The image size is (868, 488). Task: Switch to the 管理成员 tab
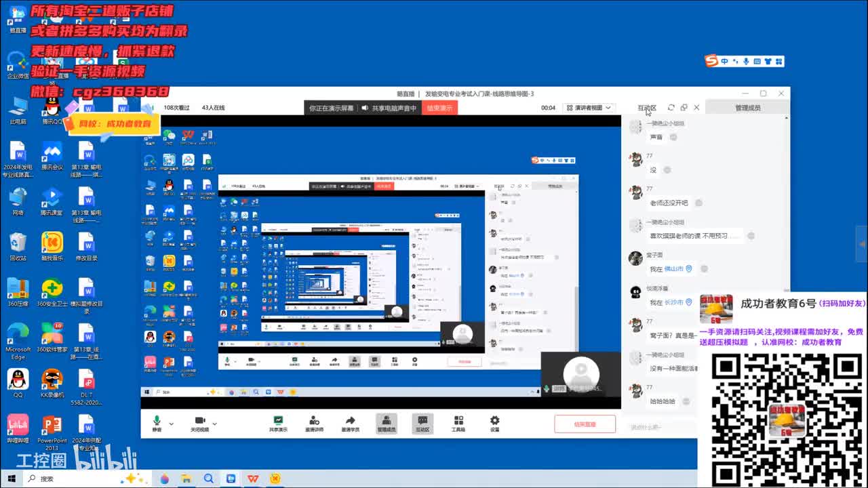point(748,108)
